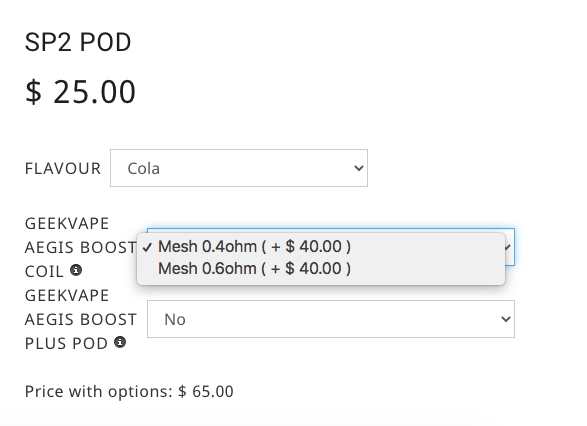
Task: Click the chevron on the Plus Pod select
Action: [506, 319]
